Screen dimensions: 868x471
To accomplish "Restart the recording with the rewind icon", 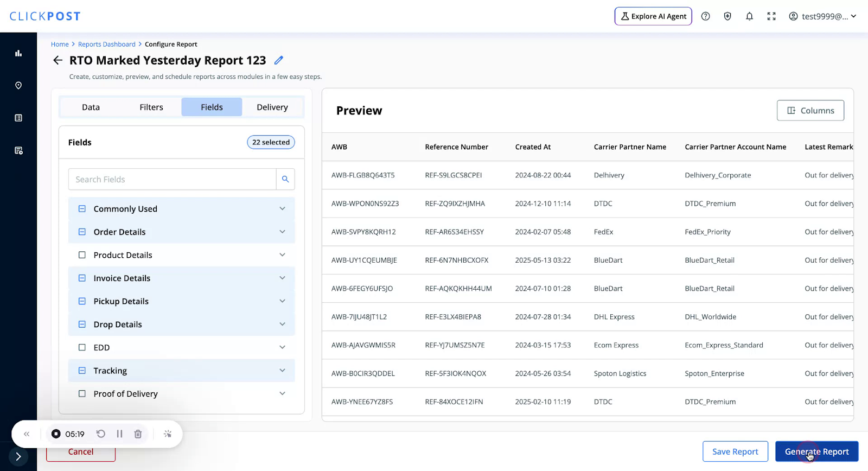I will click(x=101, y=434).
